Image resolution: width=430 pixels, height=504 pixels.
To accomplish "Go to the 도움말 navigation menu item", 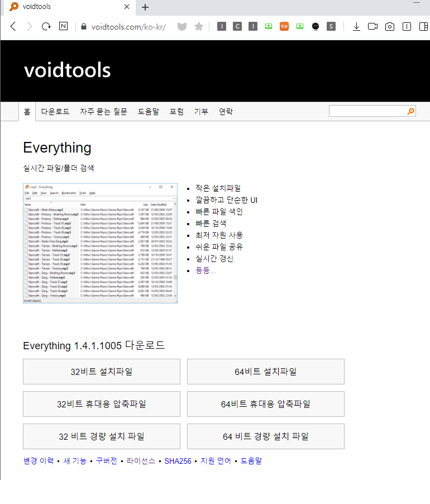I will [149, 112].
